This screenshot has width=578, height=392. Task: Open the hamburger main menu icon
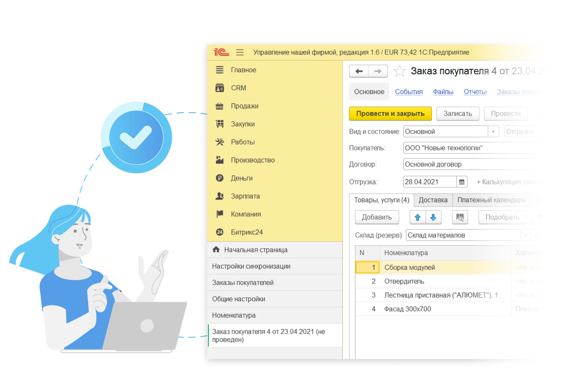click(239, 52)
